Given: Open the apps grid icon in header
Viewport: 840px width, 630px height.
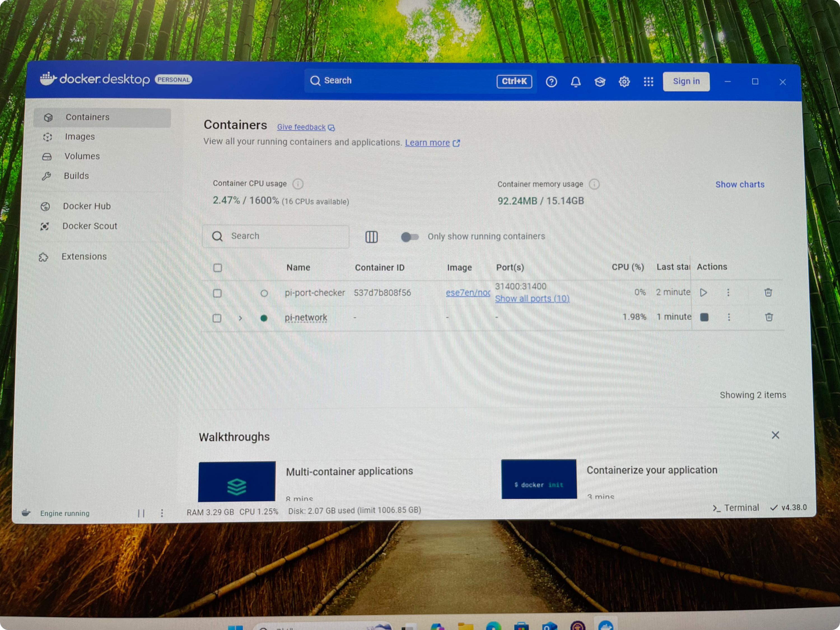Looking at the screenshot, I should pyautogui.click(x=648, y=82).
